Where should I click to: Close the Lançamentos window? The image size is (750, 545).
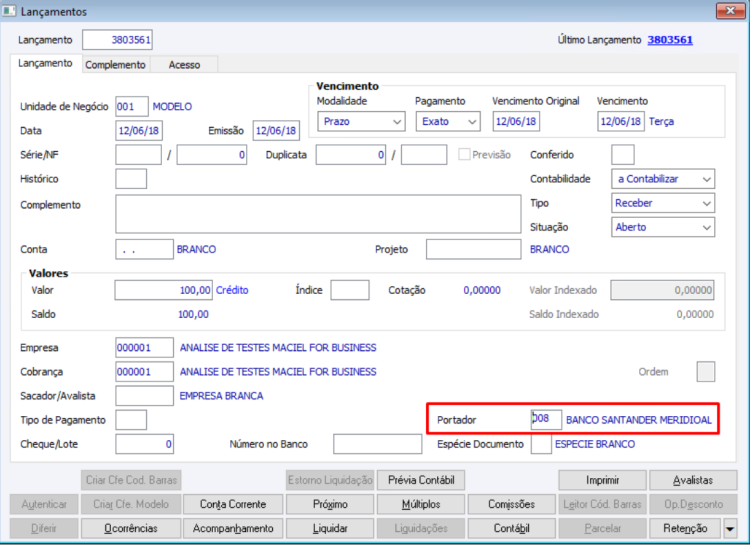[730, 11]
